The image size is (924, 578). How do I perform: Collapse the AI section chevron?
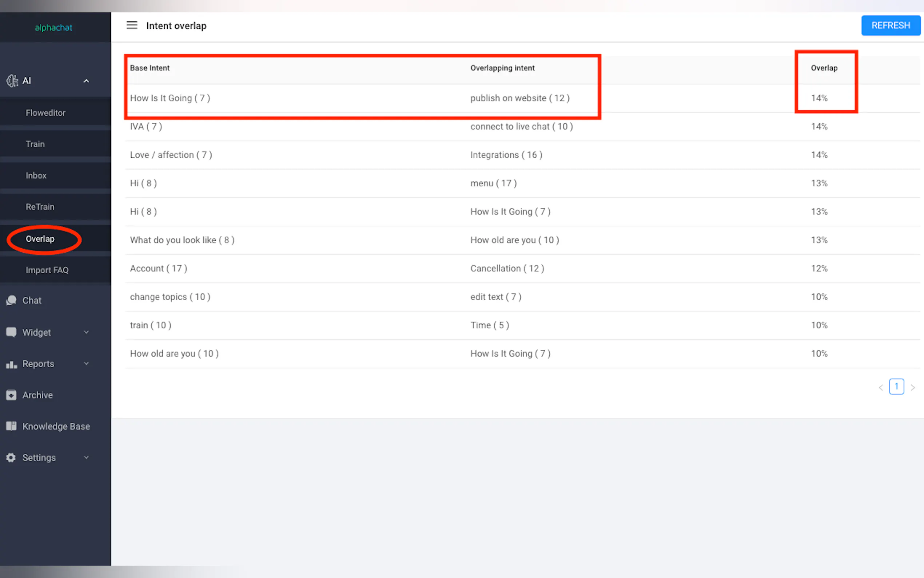coord(86,81)
